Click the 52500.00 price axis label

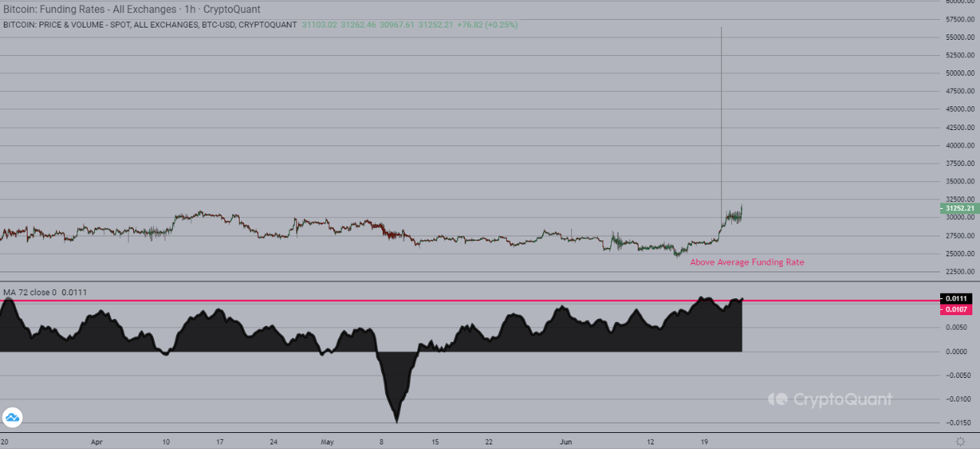click(960, 55)
